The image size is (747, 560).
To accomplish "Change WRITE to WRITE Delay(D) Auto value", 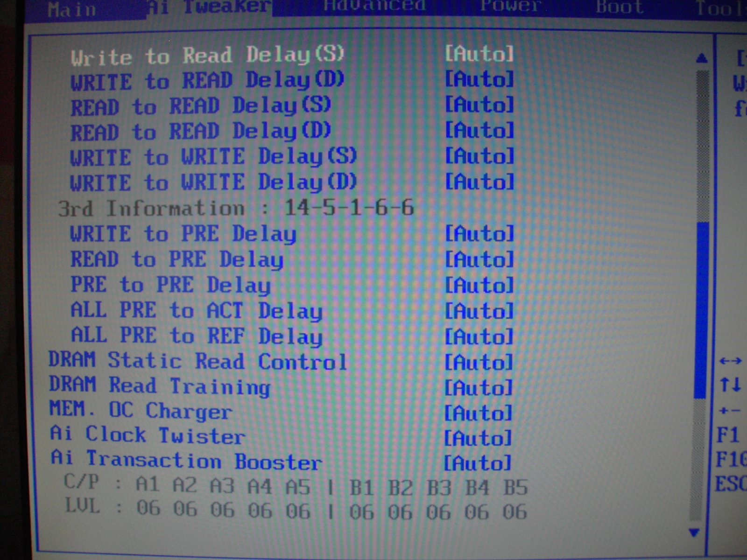I will [x=479, y=182].
